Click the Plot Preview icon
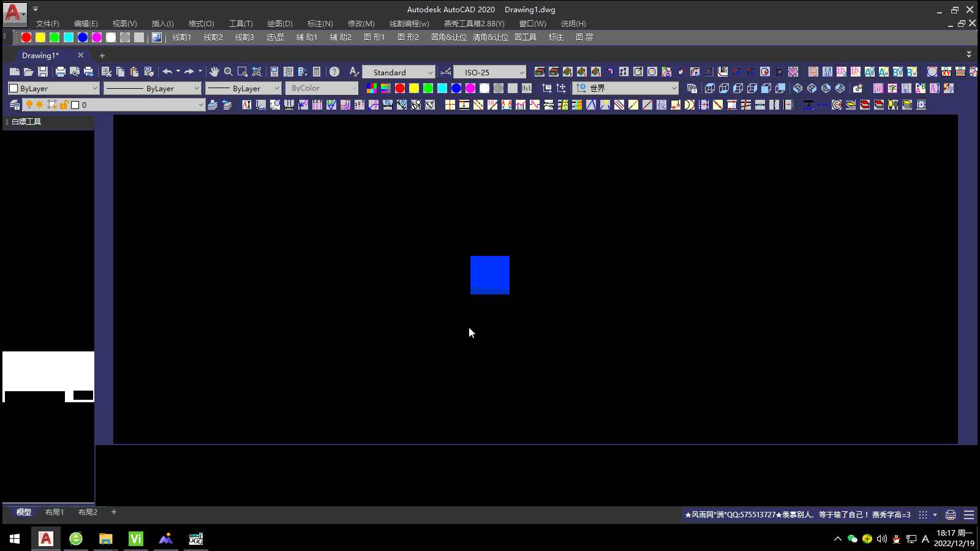Viewport: 980px width, 551px height. coord(75,72)
